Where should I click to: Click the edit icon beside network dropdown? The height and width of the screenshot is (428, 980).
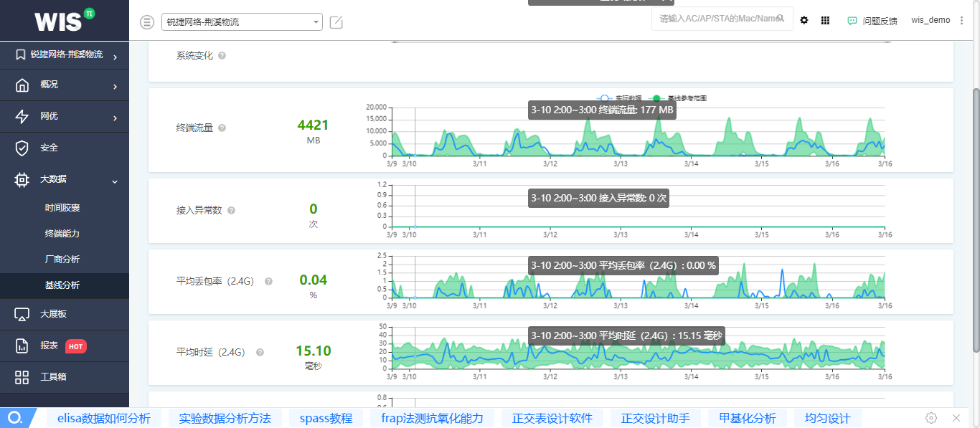click(336, 22)
